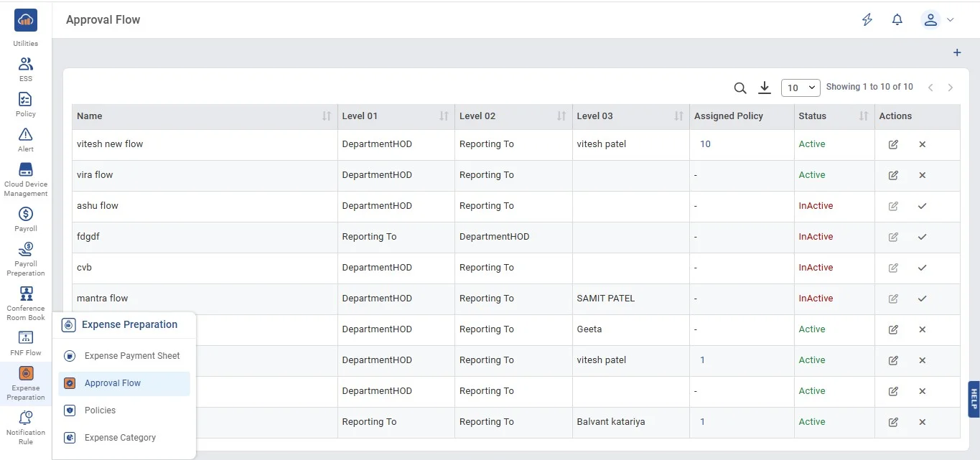The width and height of the screenshot is (980, 460).
Task: Open the lightning quick actions icon
Action: [x=867, y=20]
